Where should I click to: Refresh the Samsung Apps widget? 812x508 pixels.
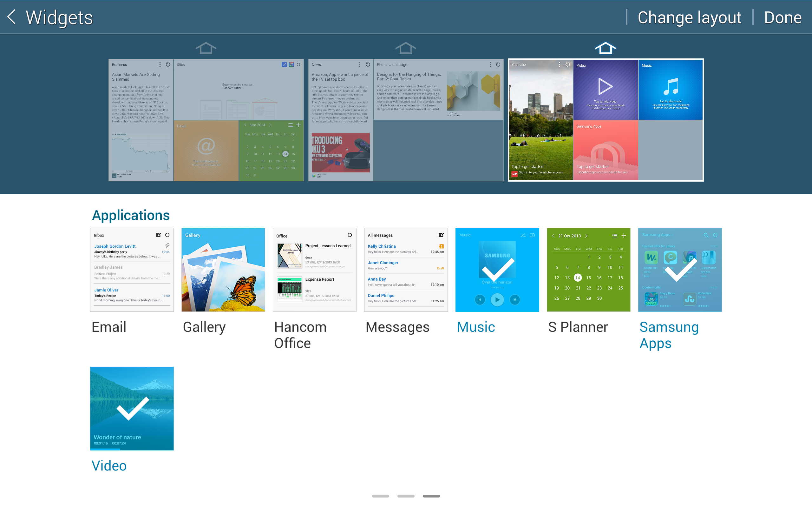coord(715,235)
